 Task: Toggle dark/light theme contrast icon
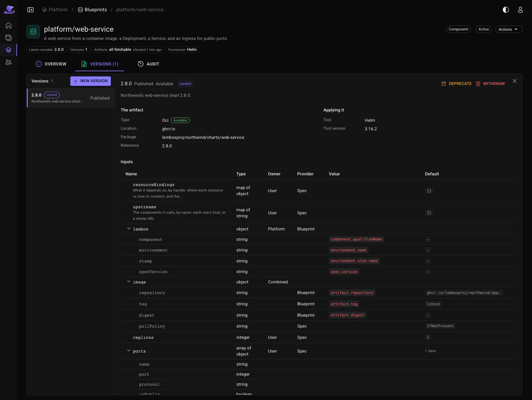(x=506, y=10)
